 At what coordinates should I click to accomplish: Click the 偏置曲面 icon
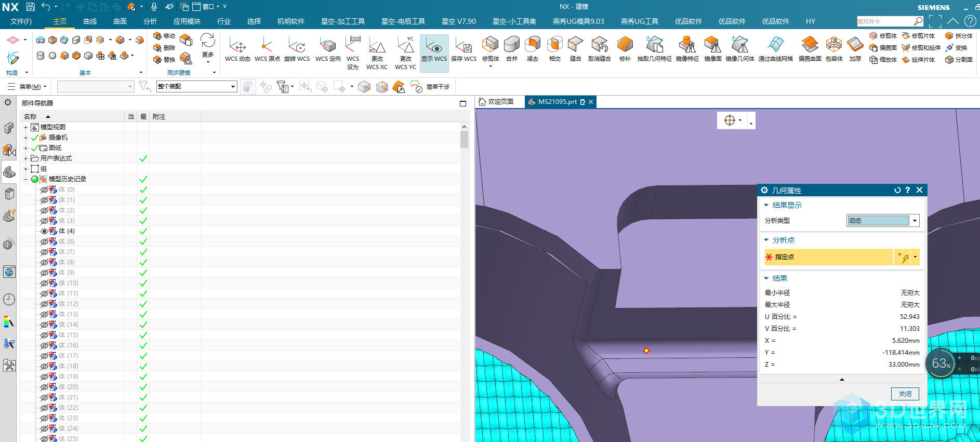(x=810, y=50)
